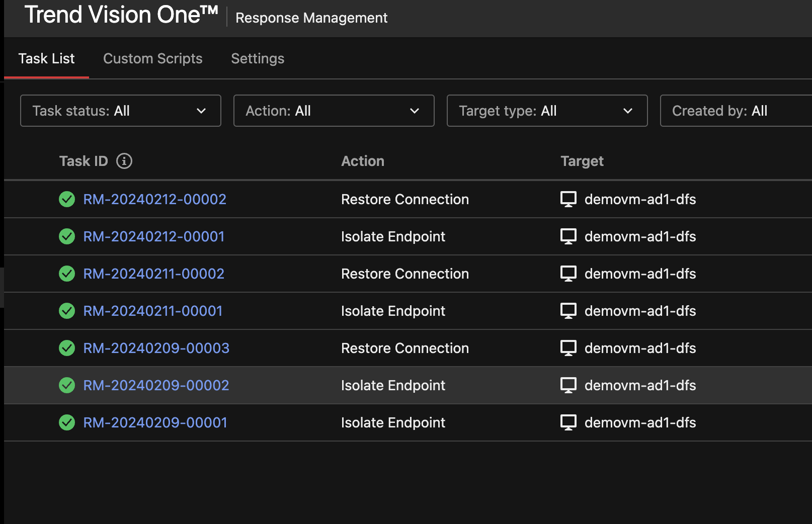
Task: Open the Settings tab
Action: click(257, 58)
